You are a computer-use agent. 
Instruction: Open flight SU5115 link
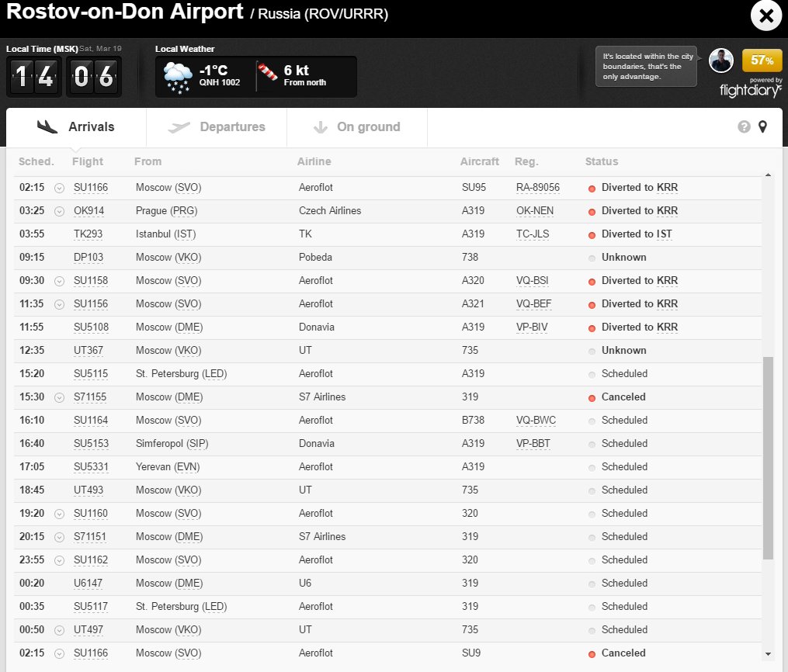(91, 374)
